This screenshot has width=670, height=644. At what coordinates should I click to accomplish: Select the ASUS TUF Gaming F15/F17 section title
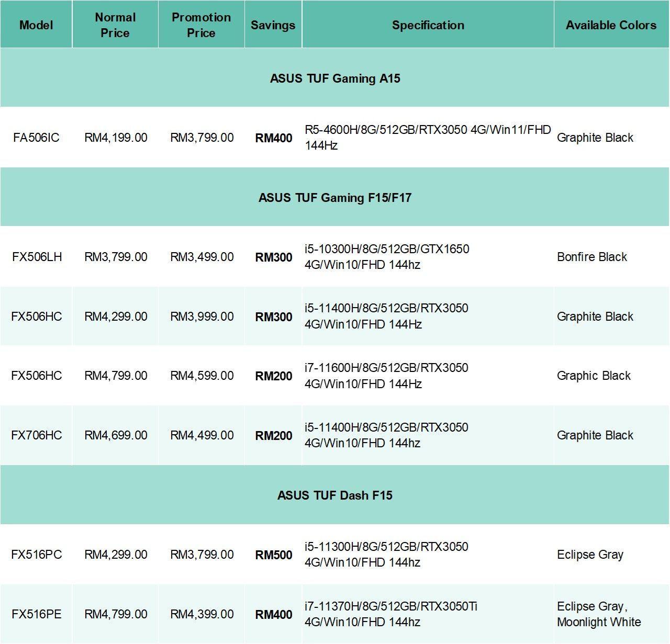coord(335,198)
